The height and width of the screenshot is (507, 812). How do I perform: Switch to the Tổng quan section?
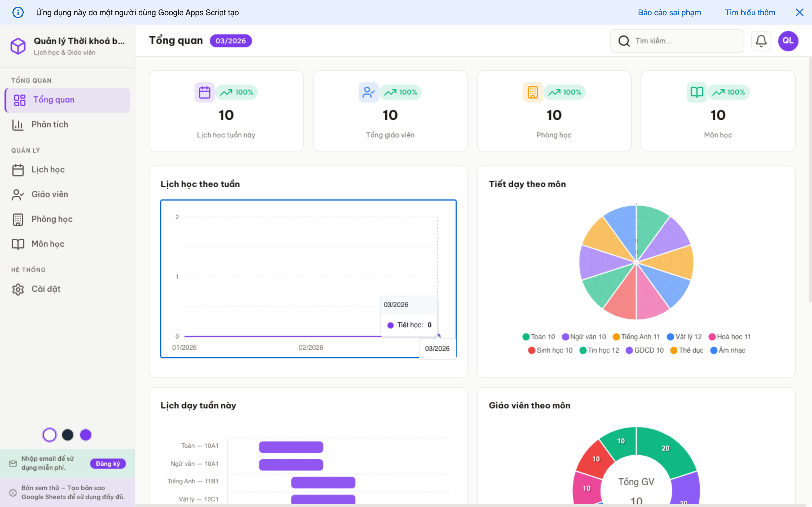(53, 100)
